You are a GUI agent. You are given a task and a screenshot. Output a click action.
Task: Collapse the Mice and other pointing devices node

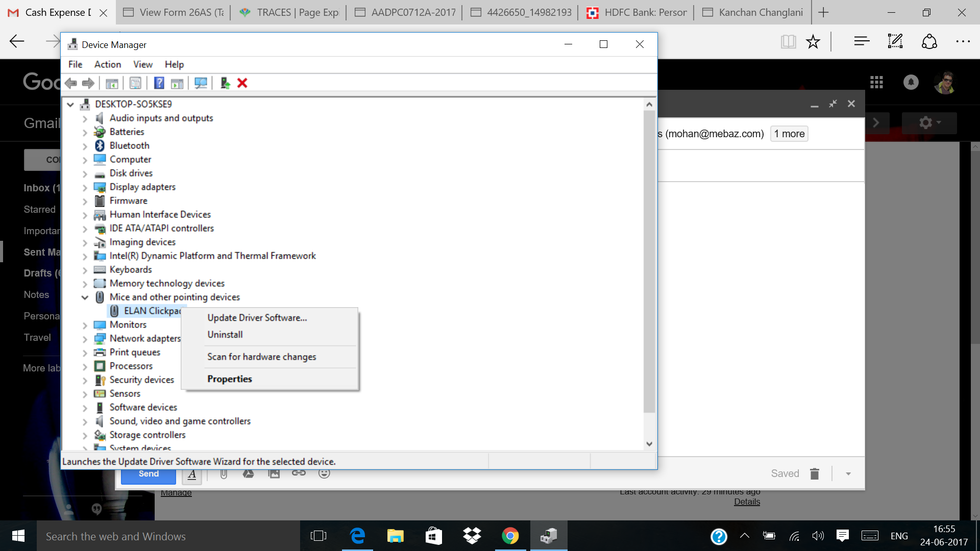(85, 297)
